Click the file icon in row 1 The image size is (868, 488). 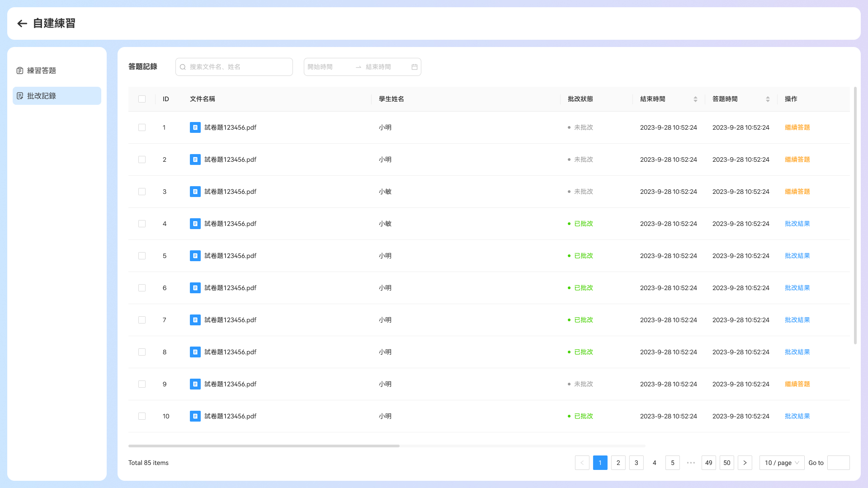(x=195, y=127)
